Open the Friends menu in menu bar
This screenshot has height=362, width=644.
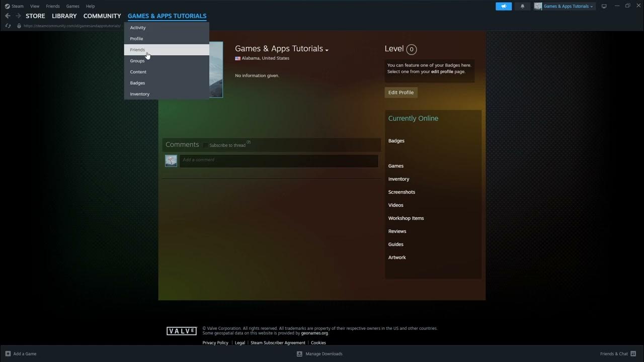tap(53, 6)
